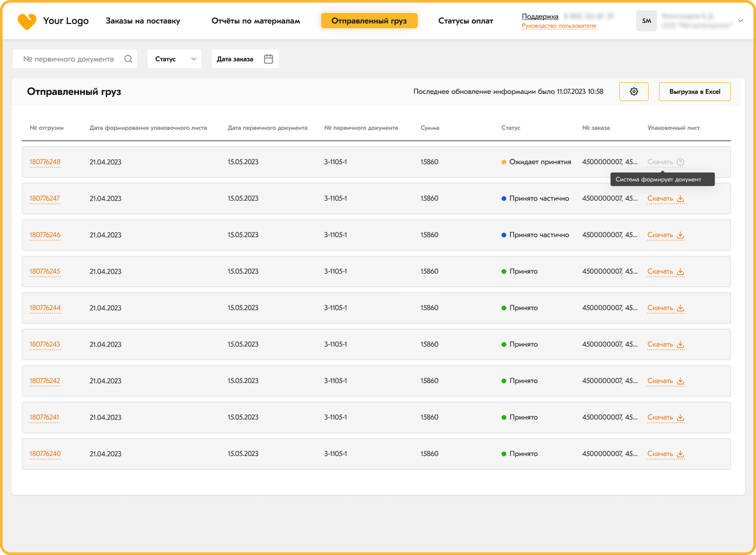
Task: Open the Заказы на поставку tab
Action: [x=143, y=21]
